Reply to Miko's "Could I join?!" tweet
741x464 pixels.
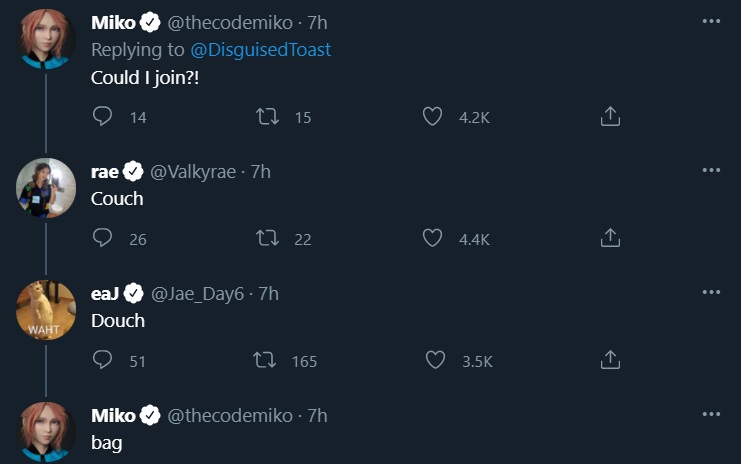102,117
